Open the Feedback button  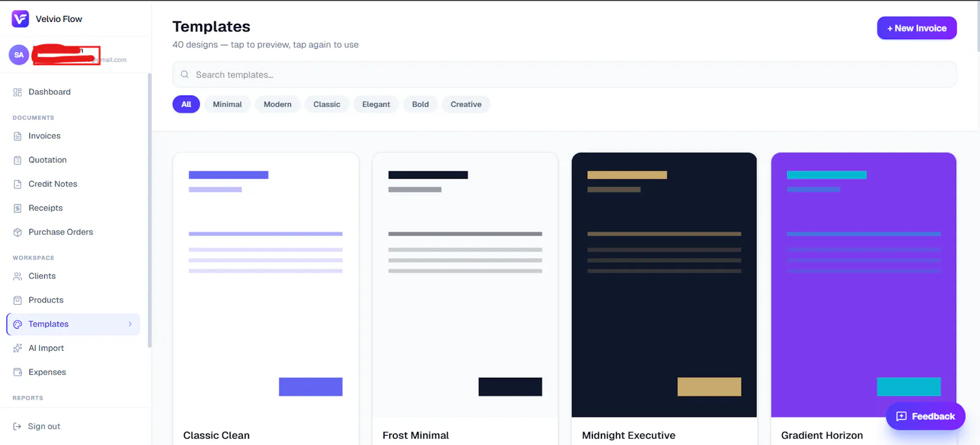(925, 416)
